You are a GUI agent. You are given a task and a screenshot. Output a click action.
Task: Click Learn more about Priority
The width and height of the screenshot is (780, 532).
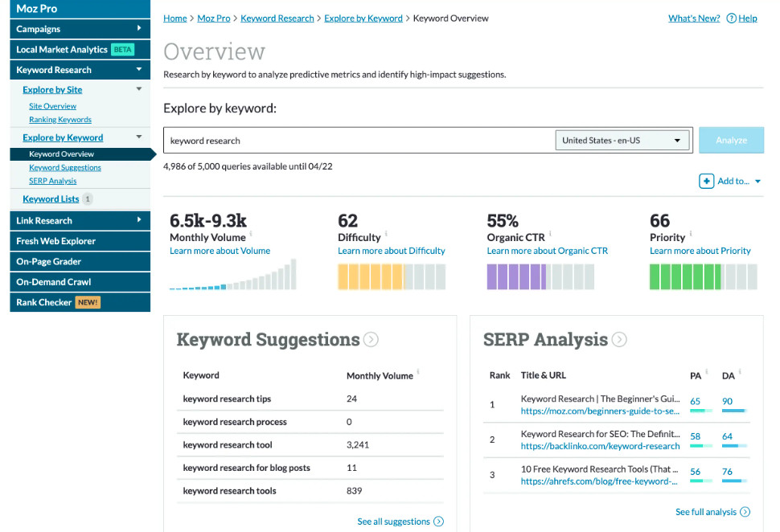click(x=700, y=251)
